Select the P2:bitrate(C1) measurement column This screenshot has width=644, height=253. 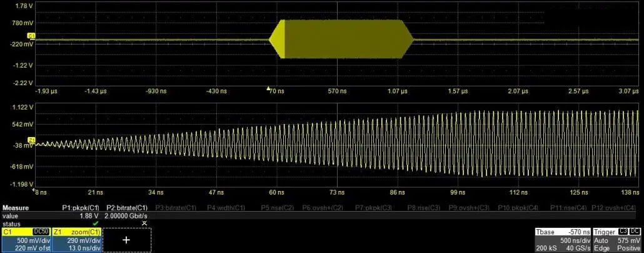[127, 208]
